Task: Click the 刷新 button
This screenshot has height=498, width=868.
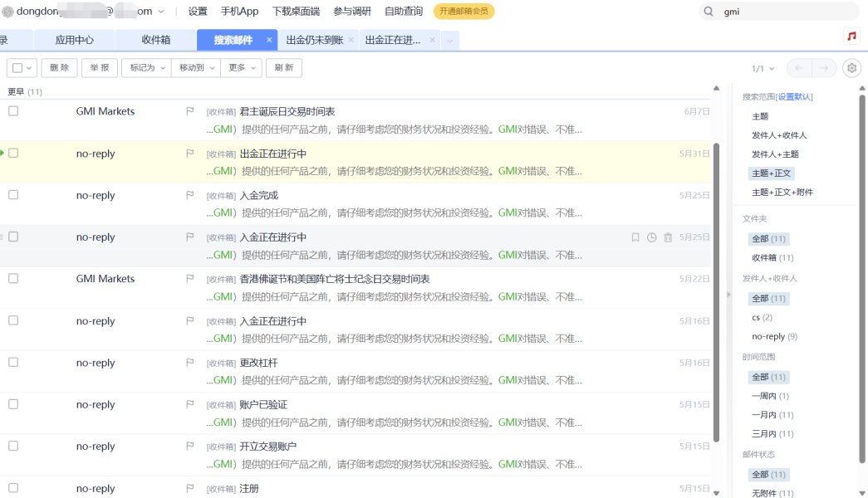Action: point(283,68)
